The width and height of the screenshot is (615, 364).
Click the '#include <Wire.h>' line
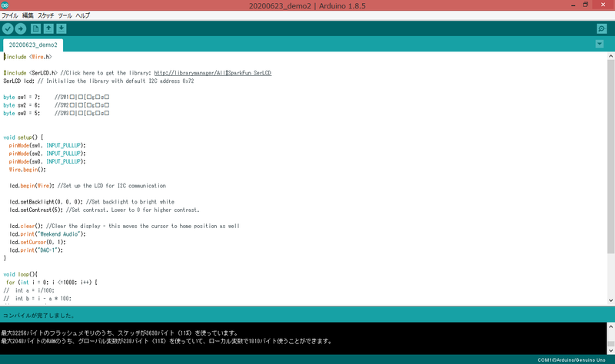28,57
